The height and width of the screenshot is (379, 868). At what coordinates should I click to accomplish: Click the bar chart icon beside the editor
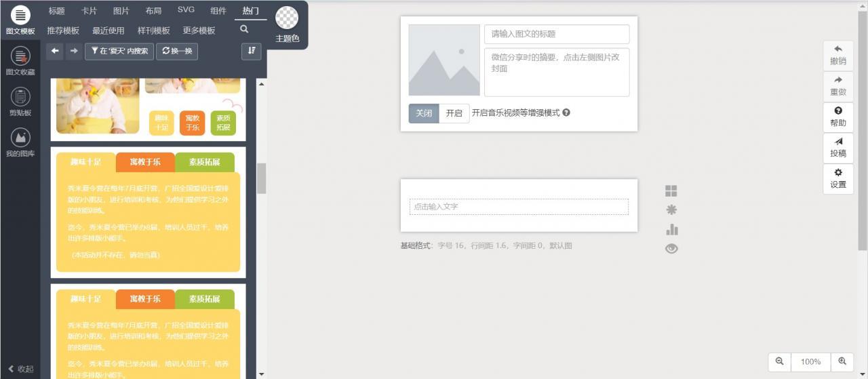[x=671, y=229]
